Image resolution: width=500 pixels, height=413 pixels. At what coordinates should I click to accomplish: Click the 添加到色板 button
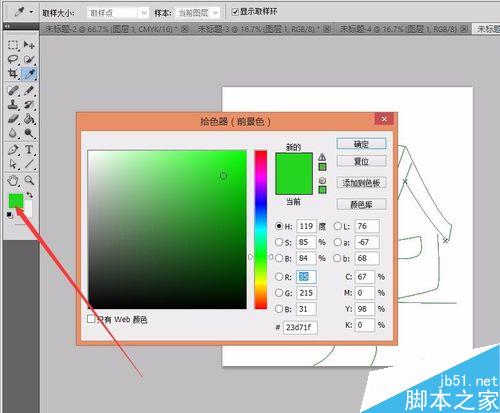pos(362,183)
